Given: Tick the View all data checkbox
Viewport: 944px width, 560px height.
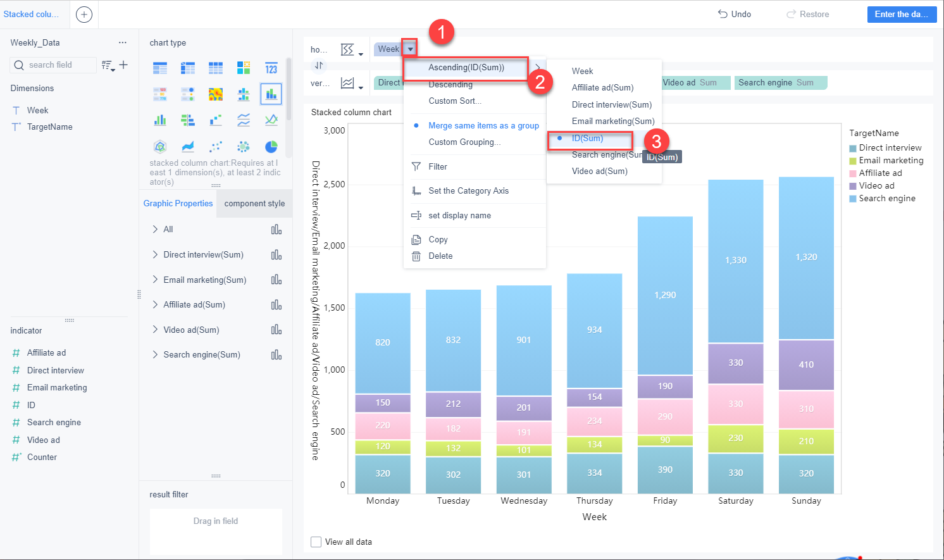Looking at the screenshot, I should point(316,542).
